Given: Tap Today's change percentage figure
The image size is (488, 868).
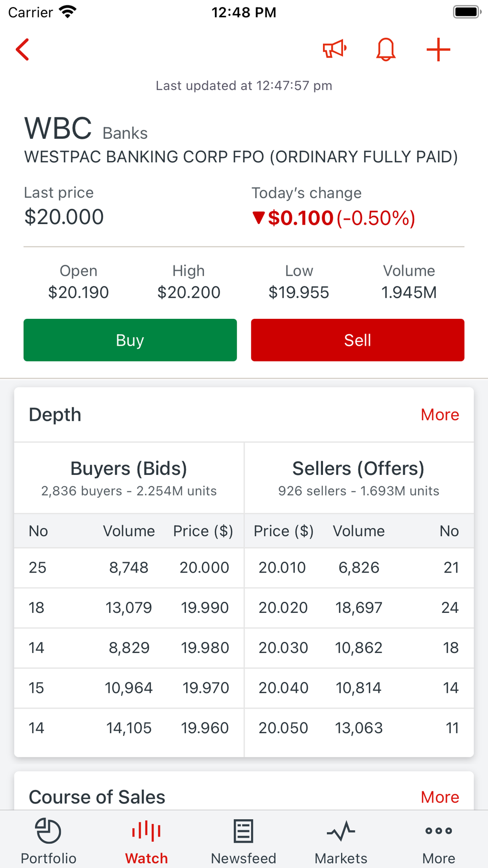Looking at the screenshot, I should (376, 218).
